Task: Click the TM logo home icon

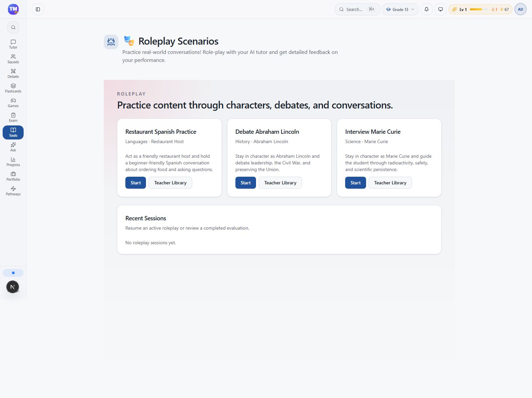Action: (13, 9)
